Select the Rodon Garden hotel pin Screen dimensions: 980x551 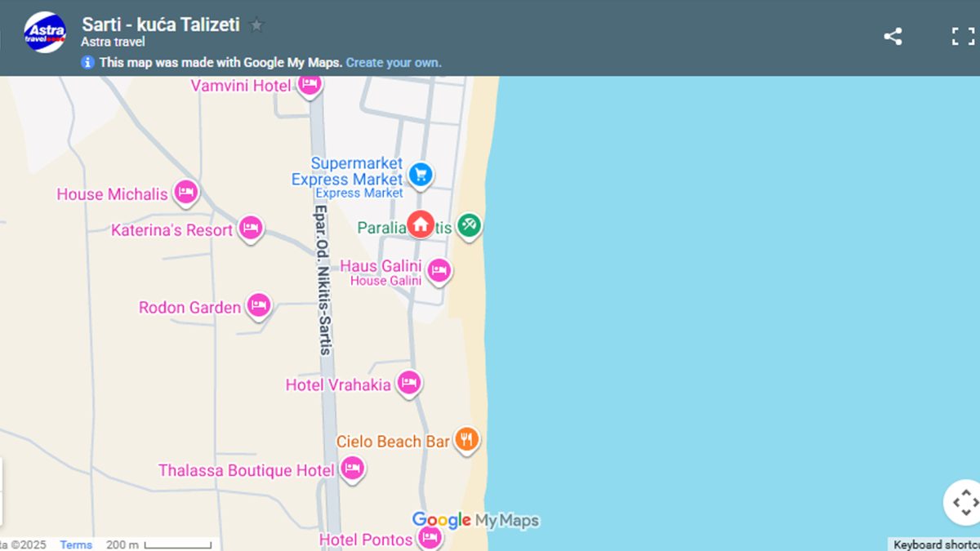[x=259, y=305]
